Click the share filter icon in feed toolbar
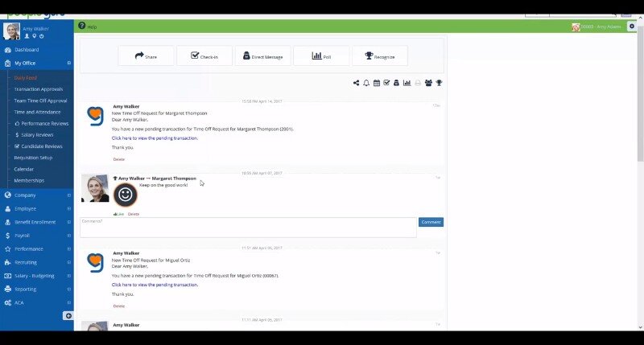Image resolution: width=644 pixels, height=345 pixels. [356, 83]
